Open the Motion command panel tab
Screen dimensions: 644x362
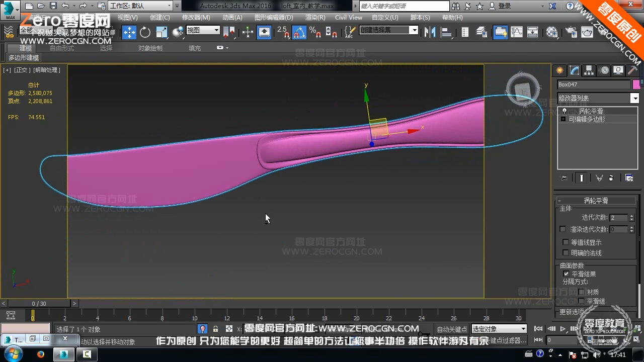tap(604, 70)
